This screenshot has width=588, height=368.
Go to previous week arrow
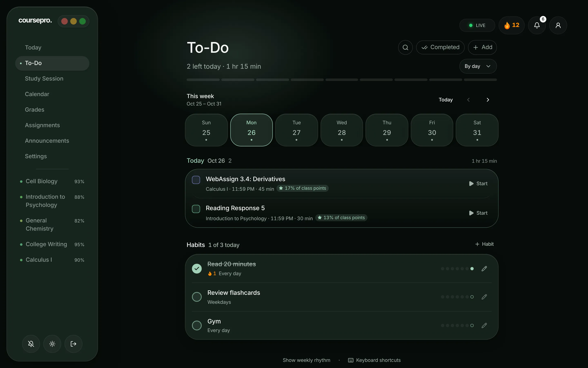pyautogui.click(x=468, y=100)
